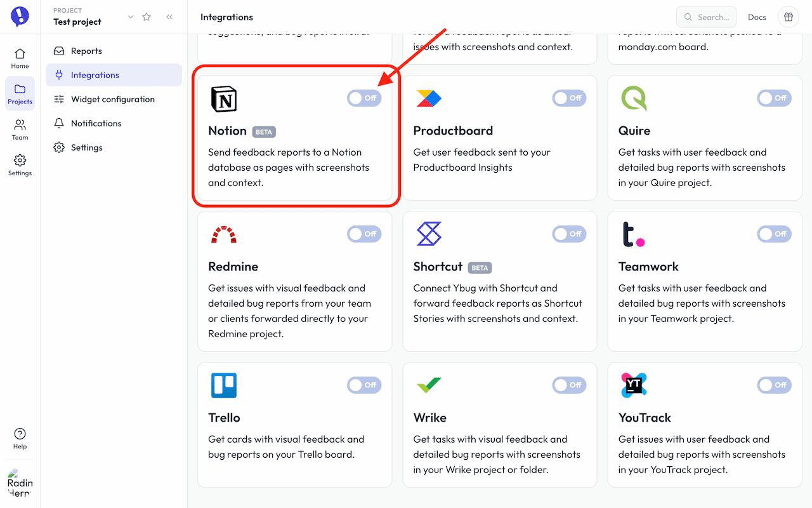The image size is (812, 508).
Task: Open Notifications menu item
Action: [x=114, y=123]
